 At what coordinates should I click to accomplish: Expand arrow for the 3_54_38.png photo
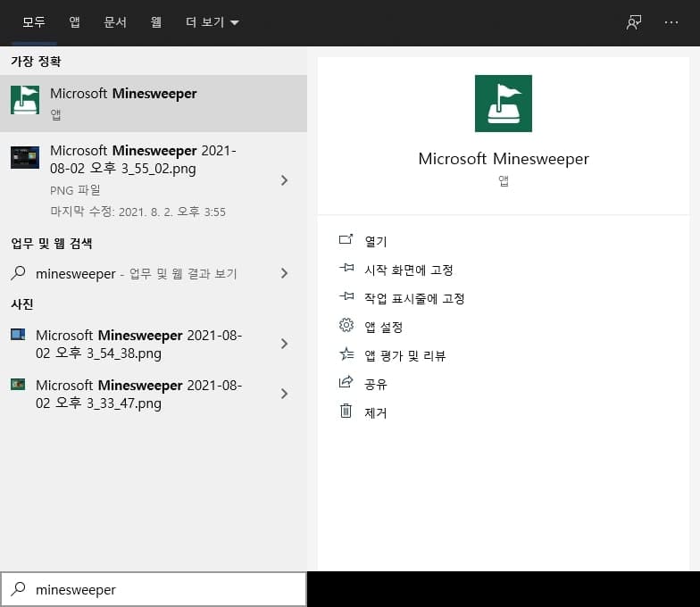click(x=284, y=344)
